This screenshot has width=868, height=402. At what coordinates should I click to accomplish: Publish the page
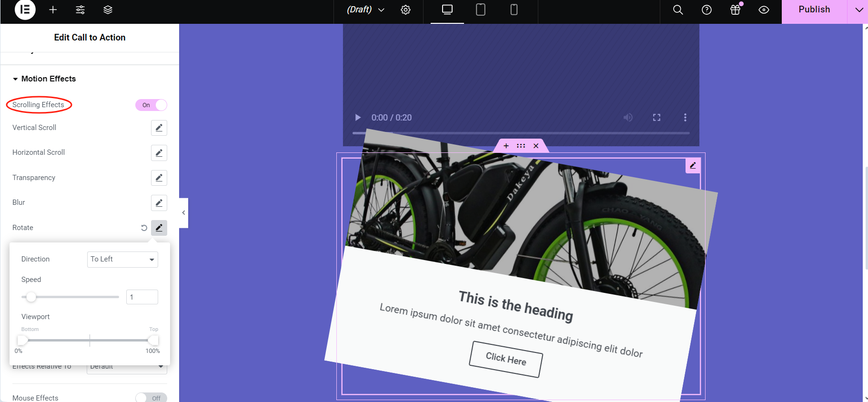[814, 10]
